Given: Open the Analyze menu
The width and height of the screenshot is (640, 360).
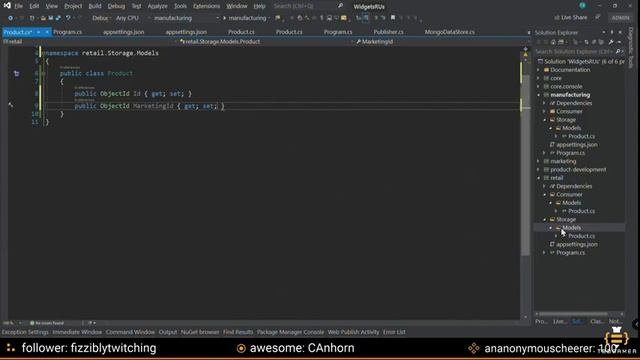Looking at the screenshot, I should [x=158, y=6].
